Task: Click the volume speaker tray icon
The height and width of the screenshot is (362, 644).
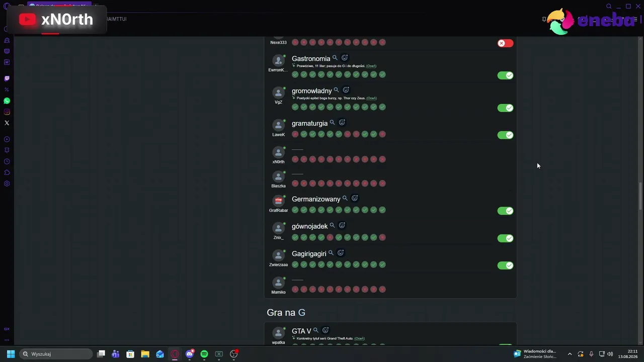Action: click(610, 354)
